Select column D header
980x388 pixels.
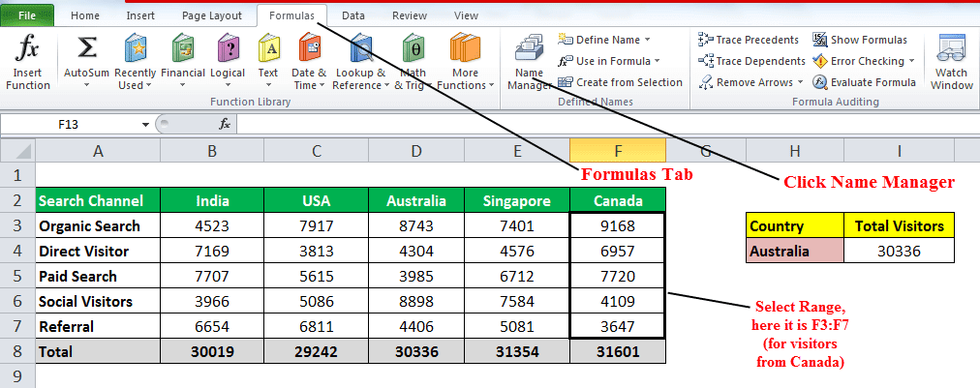click(x=416, y=150)
